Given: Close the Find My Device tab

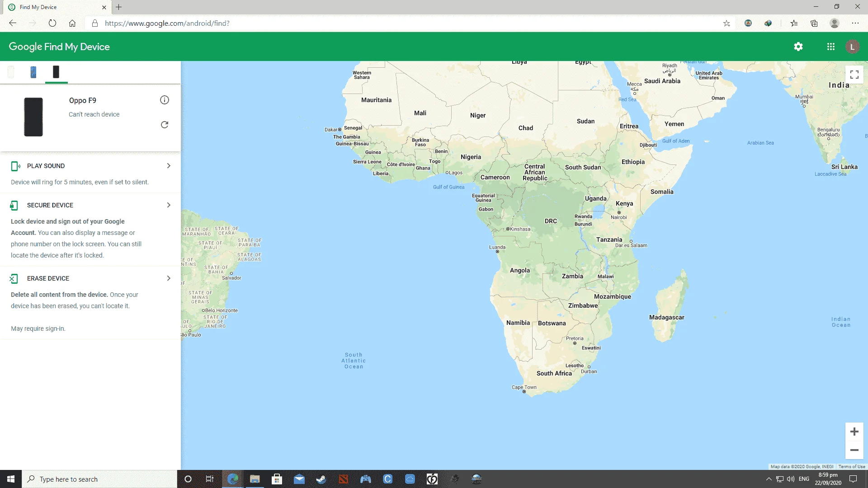Looking at the screenshot, I should [x=104, y=7].
